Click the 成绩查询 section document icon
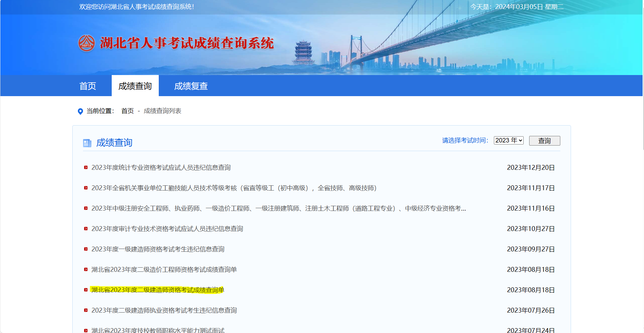The width and height of the screenshot is (644, 333). [87, 143]
